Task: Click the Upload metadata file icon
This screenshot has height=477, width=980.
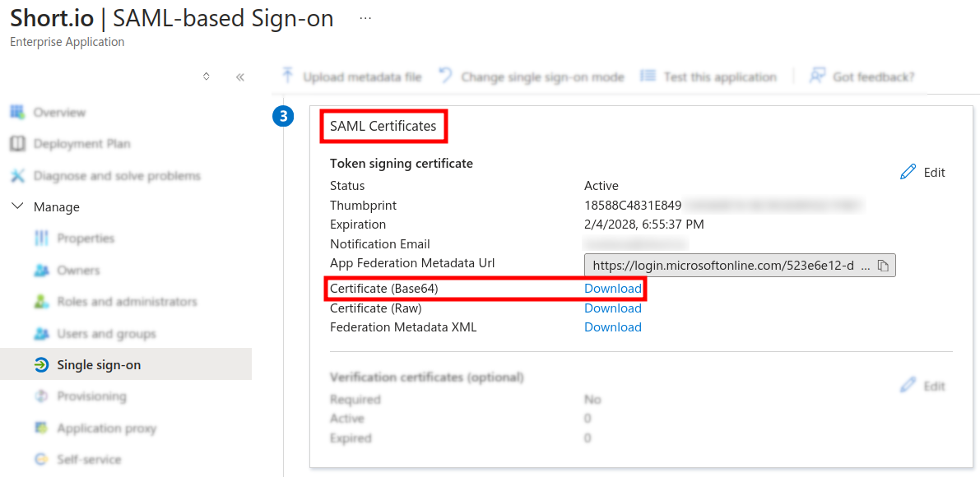Action: 288,76
